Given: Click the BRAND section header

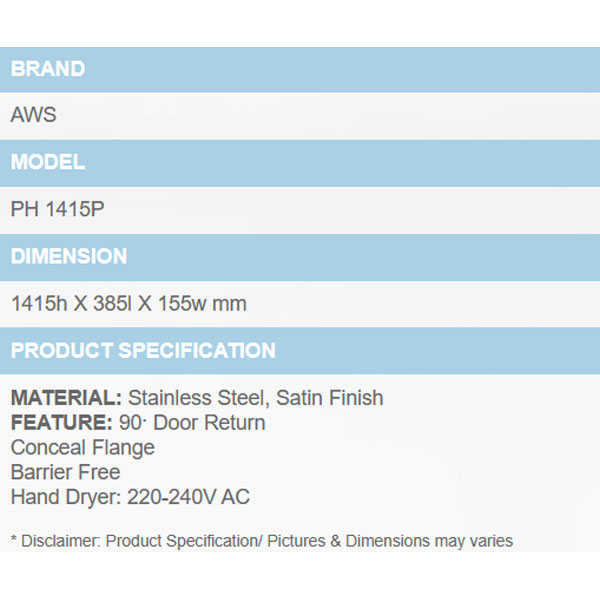Looking at the screenshot, I should click(x=48, y=69).
